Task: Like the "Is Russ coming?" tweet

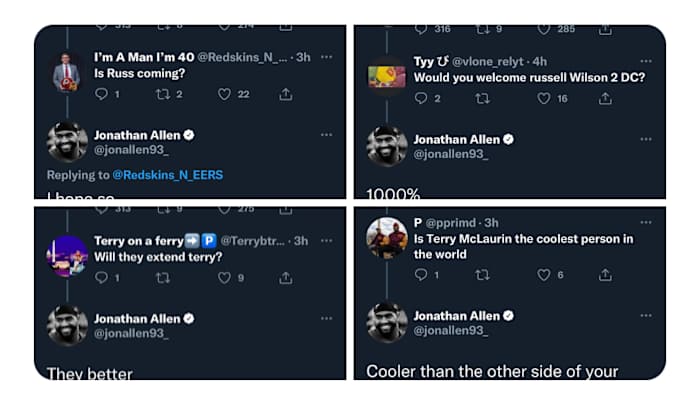Action: [x=225, y=95]
